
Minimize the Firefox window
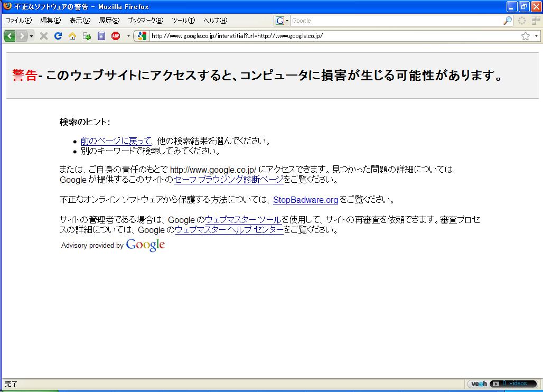(x=511, y=6)
